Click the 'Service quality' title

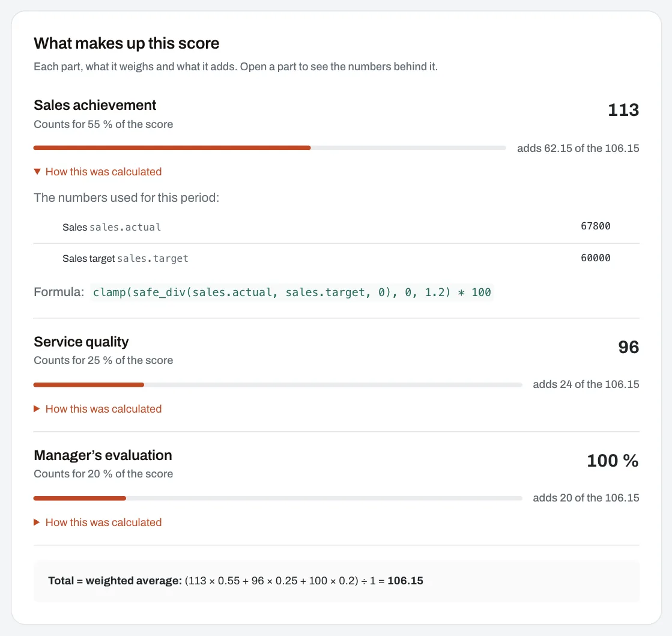[82, 342]
